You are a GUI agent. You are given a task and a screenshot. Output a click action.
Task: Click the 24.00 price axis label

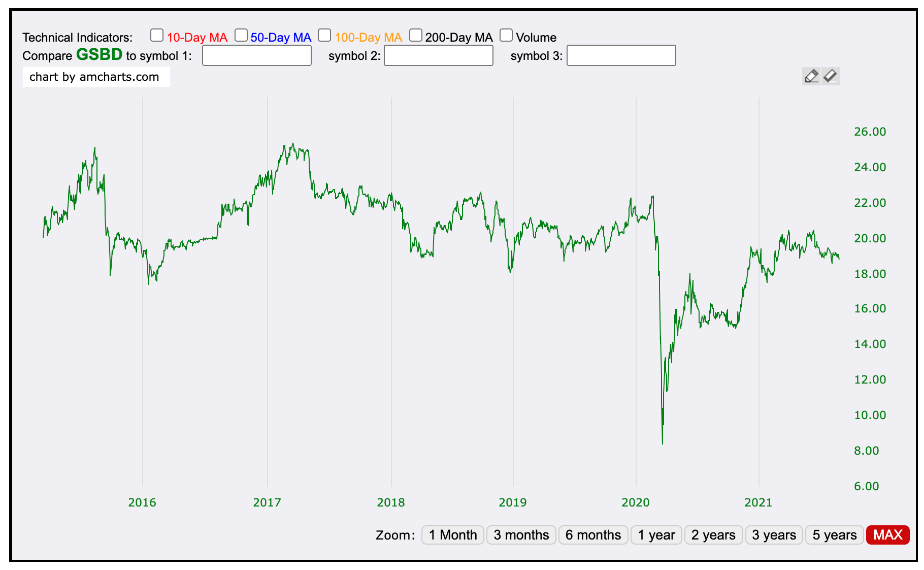tap(870, 167)
